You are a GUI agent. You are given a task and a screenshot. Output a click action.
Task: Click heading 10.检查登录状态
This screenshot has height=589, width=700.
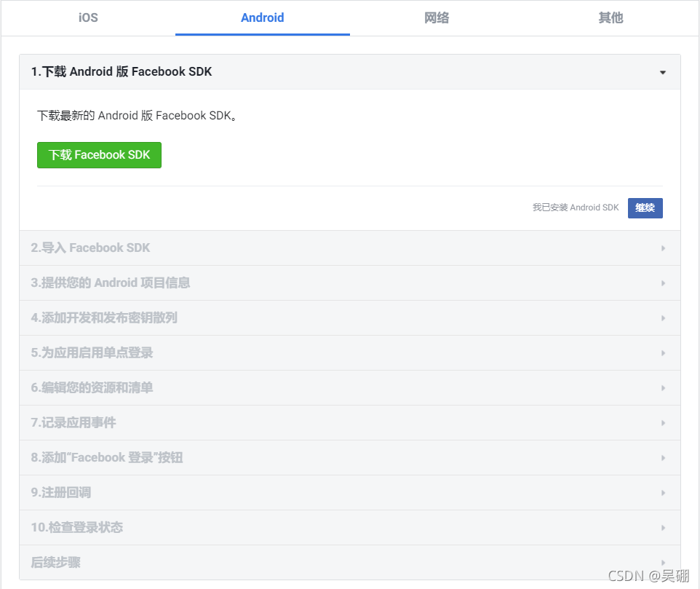tap(77, 527)
